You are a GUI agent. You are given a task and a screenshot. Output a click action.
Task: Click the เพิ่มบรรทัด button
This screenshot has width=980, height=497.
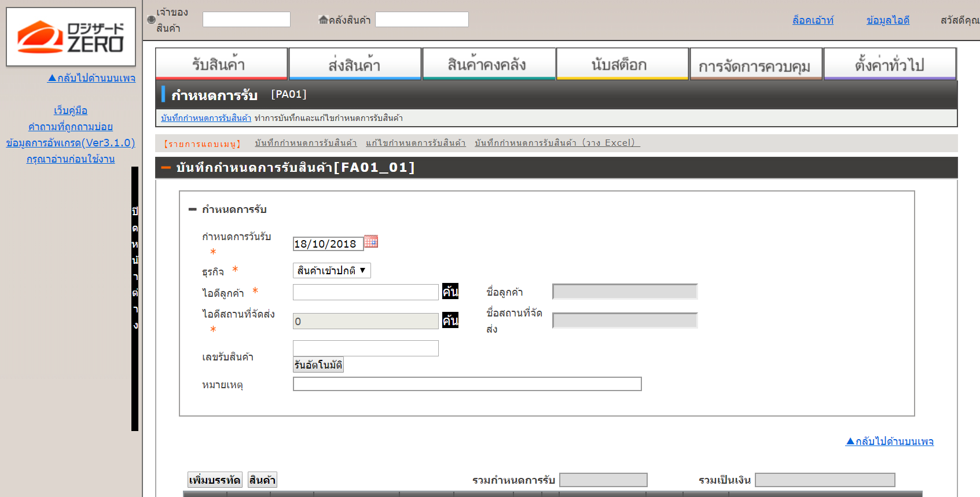(x=215, y=480)
